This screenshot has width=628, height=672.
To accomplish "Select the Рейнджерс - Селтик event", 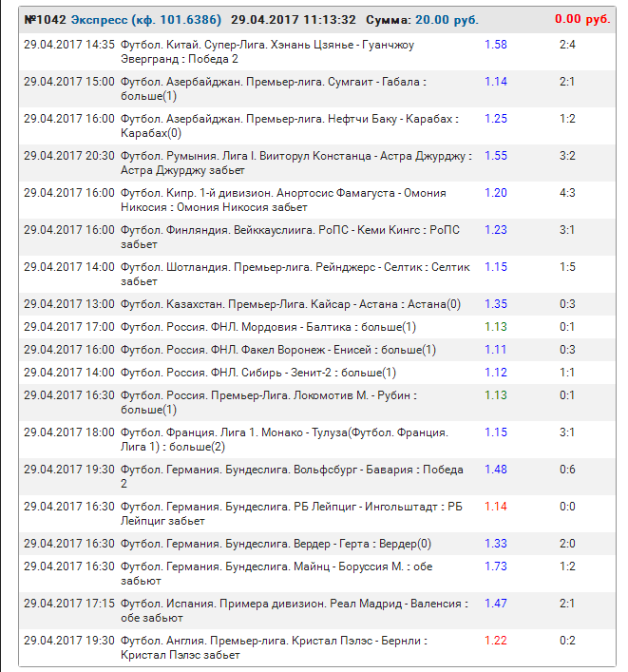I will click(x=295, y=275).
